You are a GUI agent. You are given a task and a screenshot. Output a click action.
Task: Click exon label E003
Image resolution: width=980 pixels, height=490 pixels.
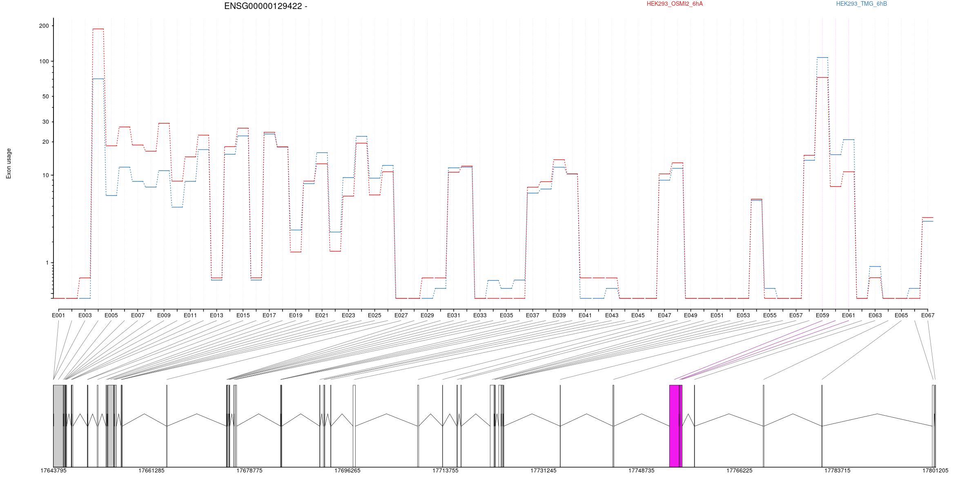click(x=85, y=315)
